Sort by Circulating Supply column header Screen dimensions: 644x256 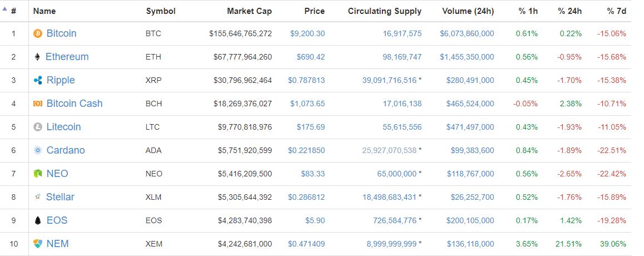point(385,11)
